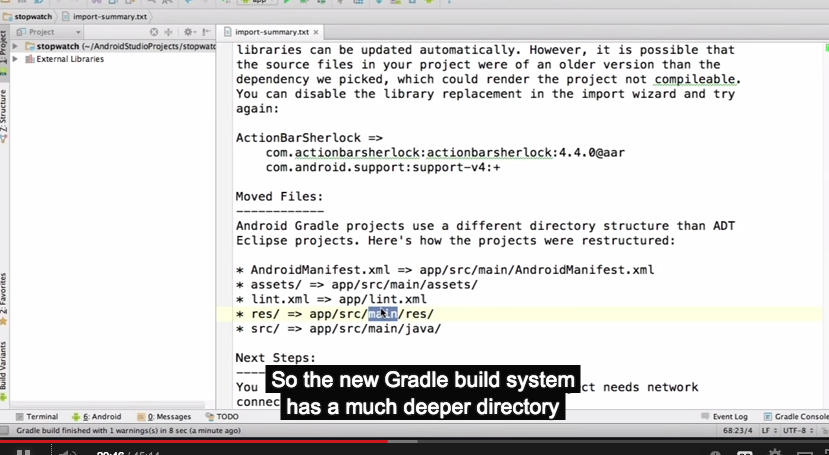Click the stopwatch breadcrumb in navigation bar
Viewport: 829px width, 455px height.
point(27,16)
